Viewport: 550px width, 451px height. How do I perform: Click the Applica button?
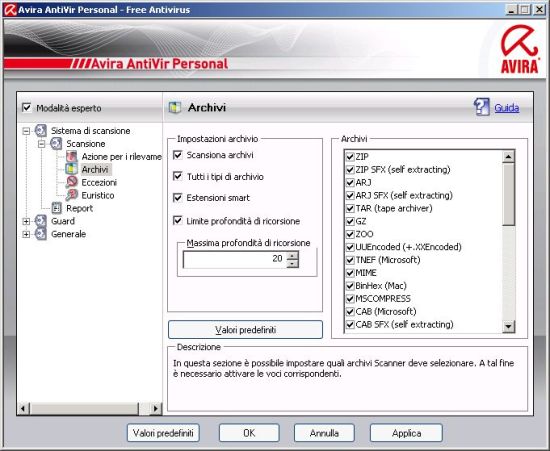pyautogui.click(x=406, y=433)
